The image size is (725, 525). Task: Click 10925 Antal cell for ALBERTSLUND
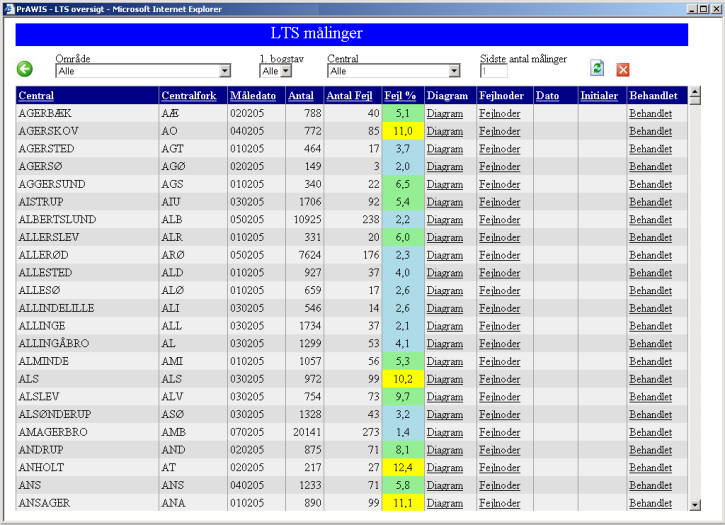307,220
